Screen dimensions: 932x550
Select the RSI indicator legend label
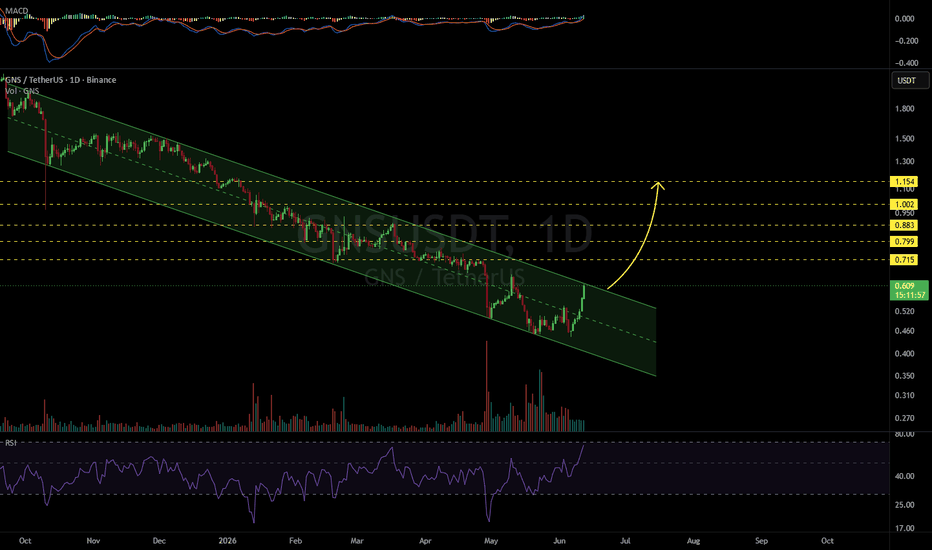coord(11,443)
